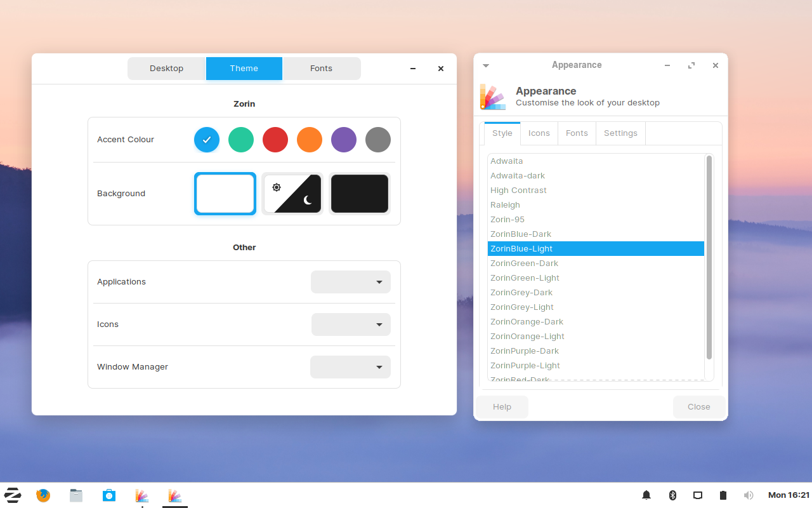Open the Icons theme dropdown
This screenshot has width=812, height=508.
351,324
